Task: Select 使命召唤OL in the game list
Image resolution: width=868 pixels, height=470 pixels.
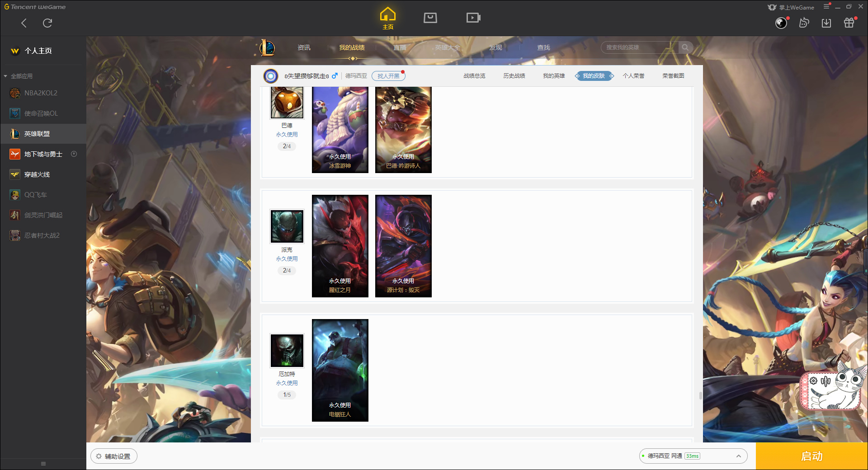Action: coord(43,113)
